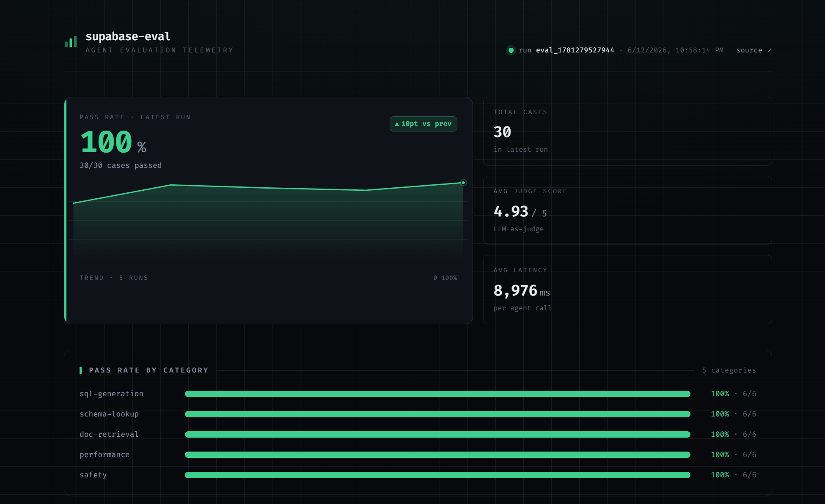Click the 5 categories count label
Viewport: 825px width, 504px height.
click(x=729, y=370)
